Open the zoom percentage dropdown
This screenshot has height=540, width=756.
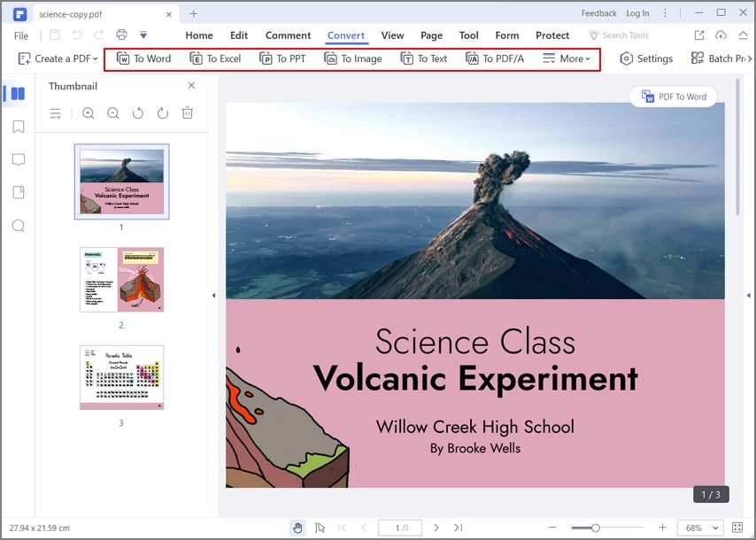coord(699,527)
